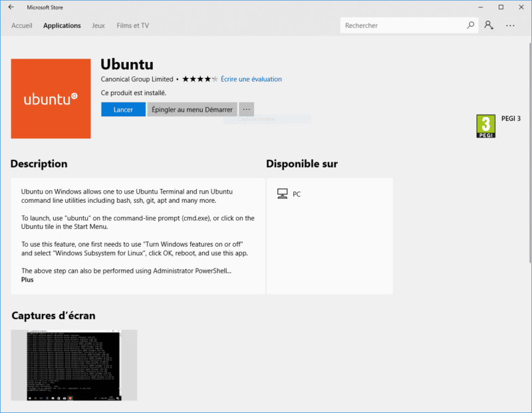Expand the description with Plus
This screenshot has width=532, height=413.
27,279
